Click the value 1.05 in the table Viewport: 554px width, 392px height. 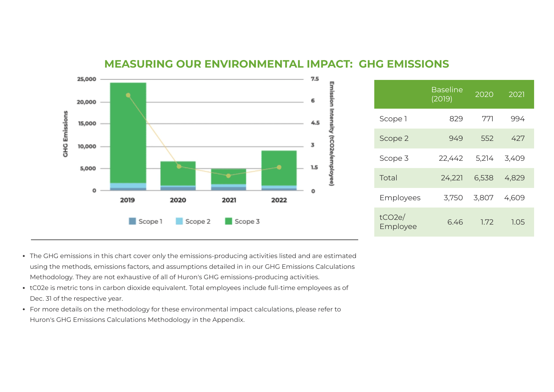(x=518, y=222)
